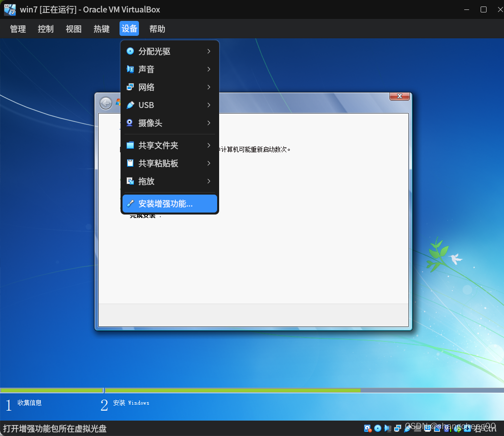Expand the 声音 submenu arrow
The height and width of the screenshot is (436, 504).
click(209, 69)
